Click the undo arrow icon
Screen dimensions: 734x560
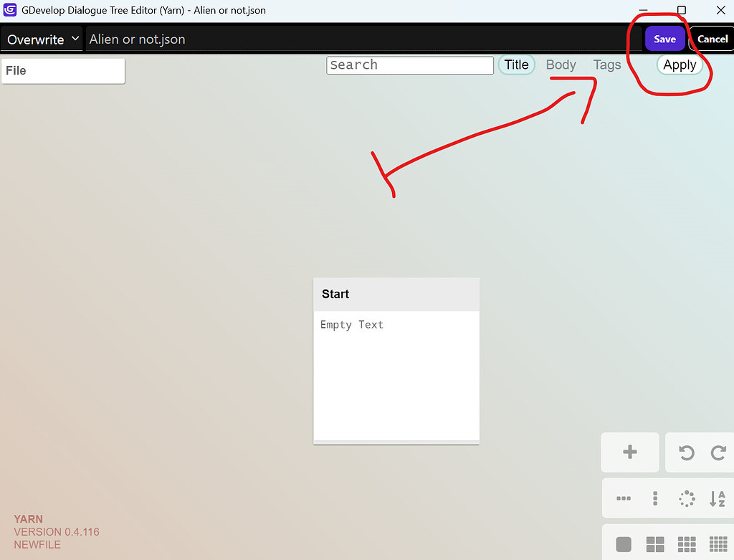click(x=686, y=452)
